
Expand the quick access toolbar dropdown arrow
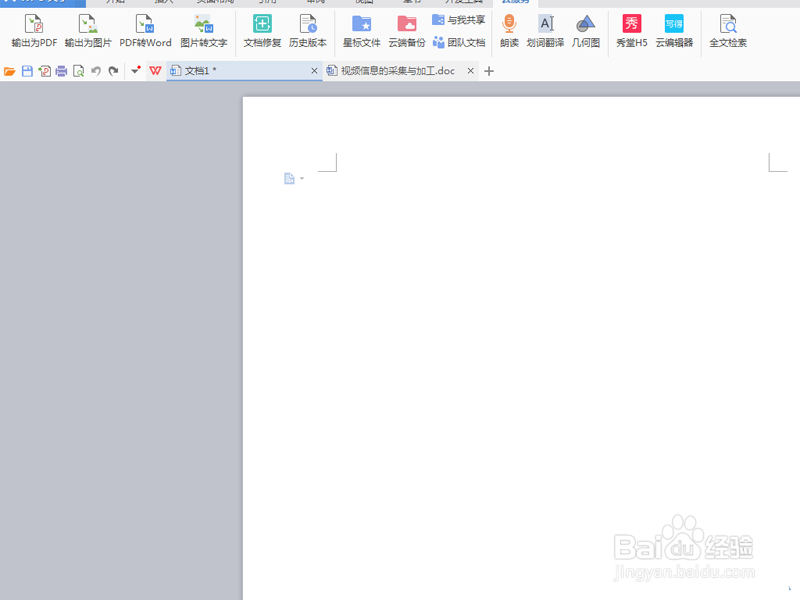pos(136,70)
